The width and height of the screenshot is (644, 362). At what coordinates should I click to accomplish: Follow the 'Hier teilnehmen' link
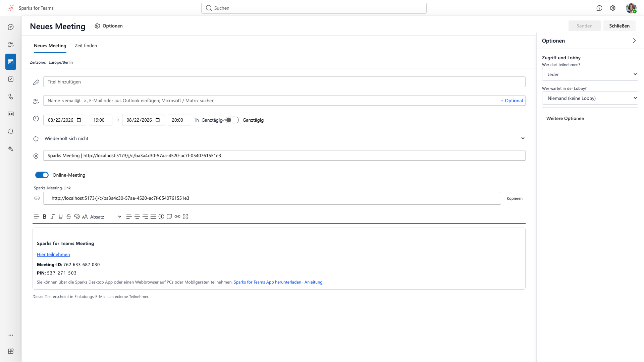point(53,254)
